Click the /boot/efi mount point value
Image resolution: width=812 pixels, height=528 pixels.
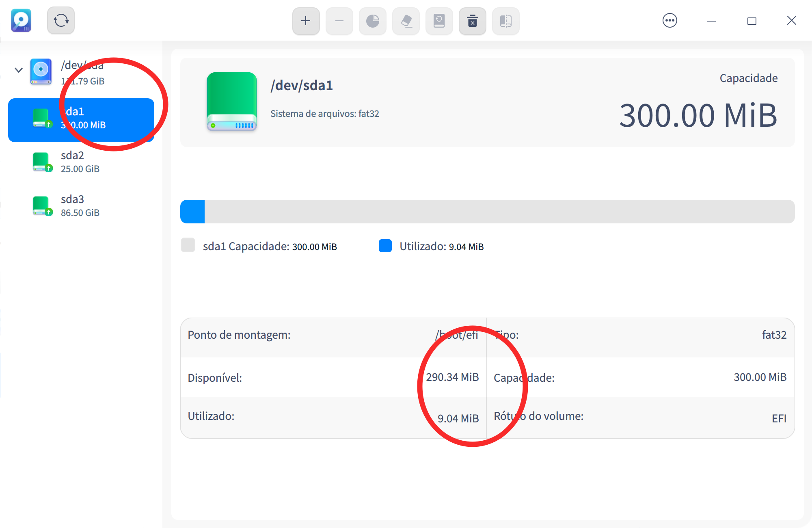click(456, 335)
